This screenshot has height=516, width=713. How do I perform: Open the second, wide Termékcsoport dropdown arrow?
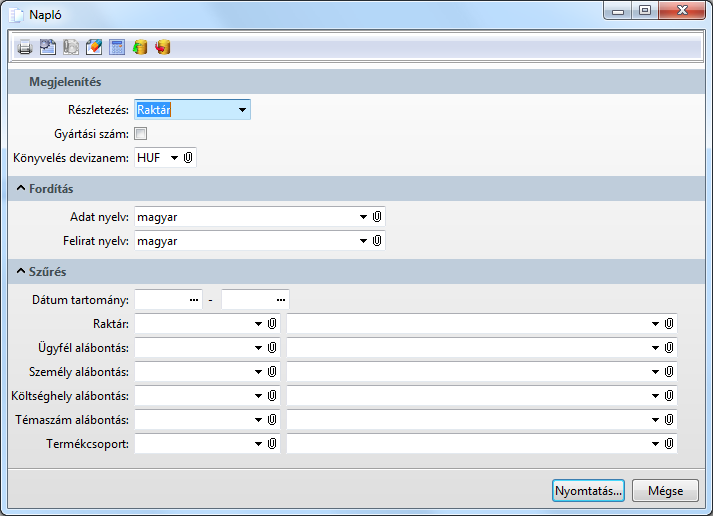tap(655, 444)
